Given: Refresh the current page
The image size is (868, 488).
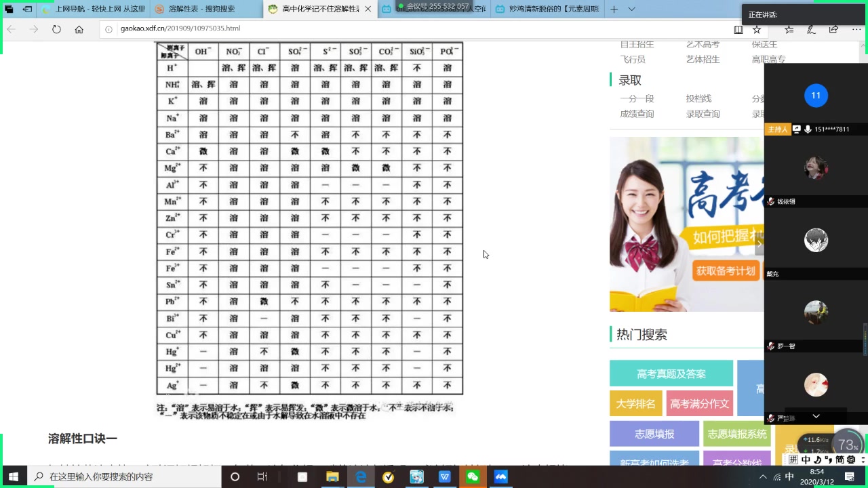Looking at the screenshot, I should (x=56, y=29).
